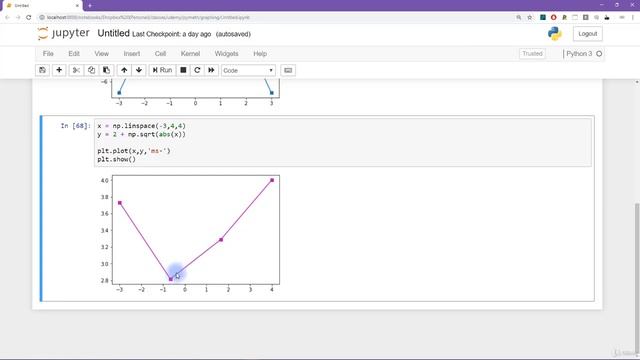This screenshot has width=640, height=360.
Task: Click the In [68] prompt label
Action: point(76,126)
